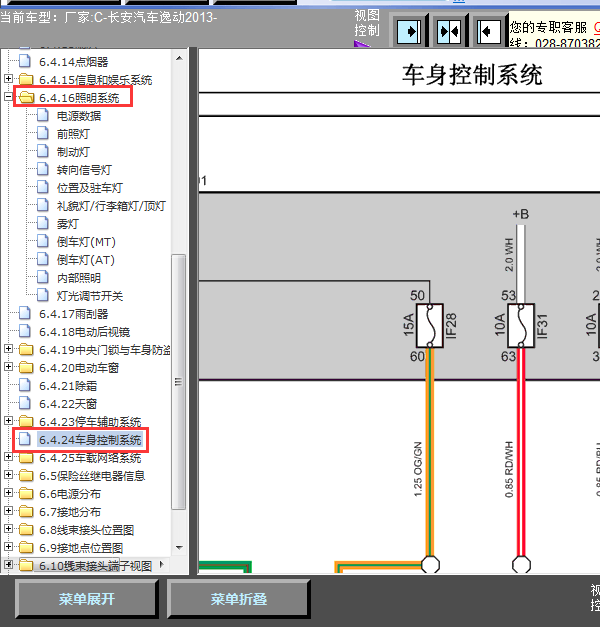Expand the 6.6电源分布 folder
Screen dimensions: 600x629
(x=8, y=493)
